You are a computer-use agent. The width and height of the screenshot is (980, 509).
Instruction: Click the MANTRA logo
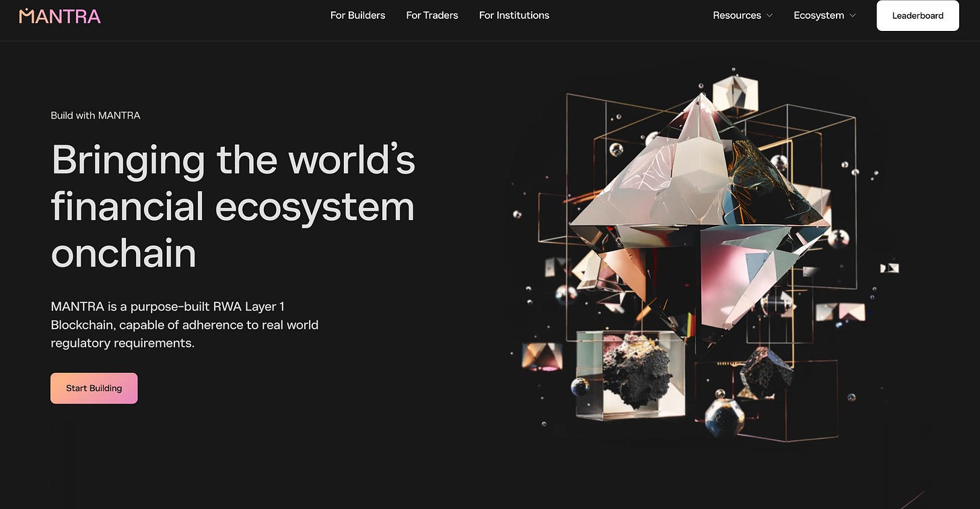(60, 15)
